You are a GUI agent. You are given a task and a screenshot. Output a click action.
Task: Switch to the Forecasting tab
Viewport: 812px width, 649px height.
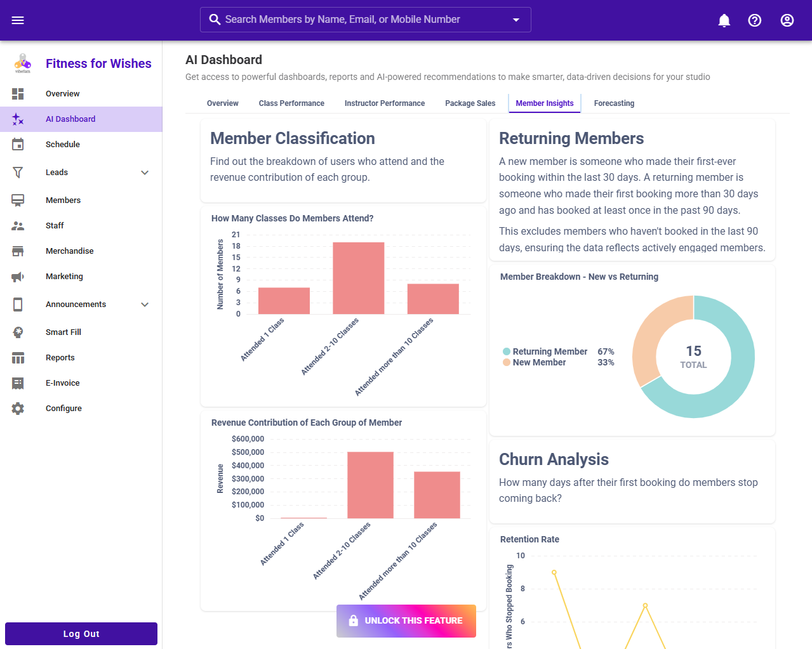click(x=614, y=103)
